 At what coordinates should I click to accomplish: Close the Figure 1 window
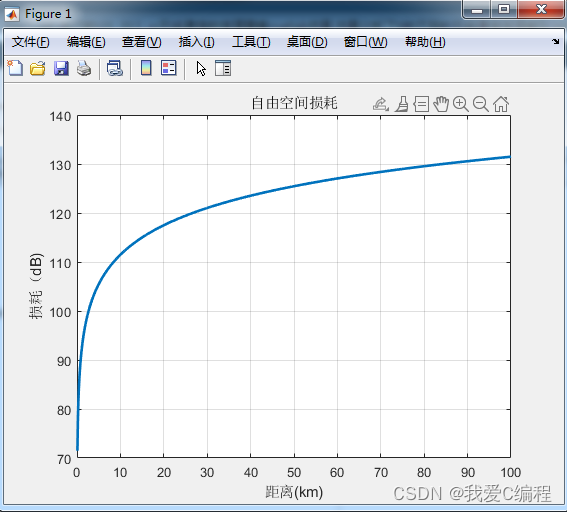pos(541,9)
